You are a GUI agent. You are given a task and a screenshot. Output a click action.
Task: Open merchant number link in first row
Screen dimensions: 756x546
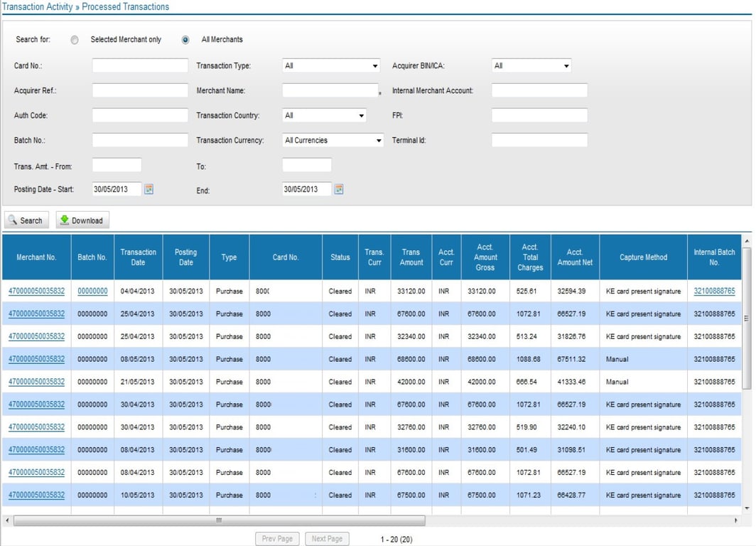click(36, 291)
